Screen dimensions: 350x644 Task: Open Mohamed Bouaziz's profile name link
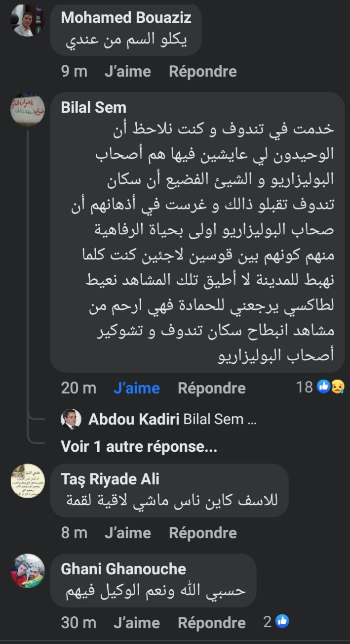point(126,18)
